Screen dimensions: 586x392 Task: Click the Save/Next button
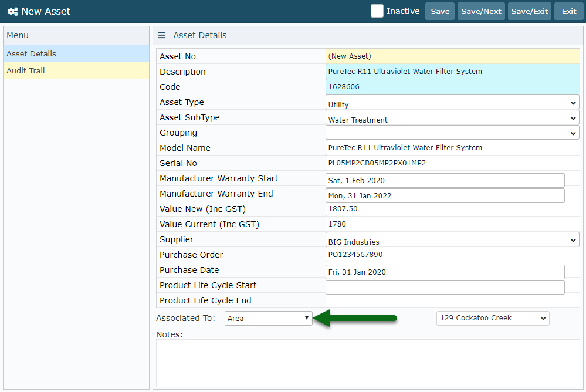click(481, 11)
